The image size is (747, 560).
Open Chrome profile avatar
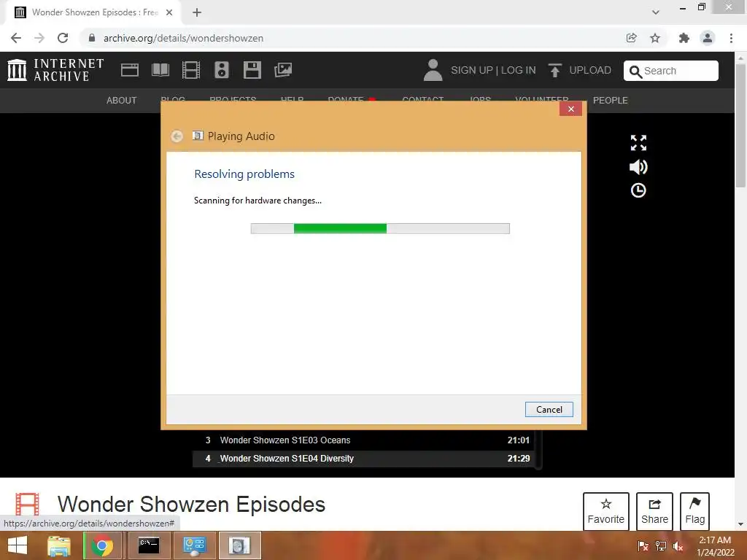[708, 38]
